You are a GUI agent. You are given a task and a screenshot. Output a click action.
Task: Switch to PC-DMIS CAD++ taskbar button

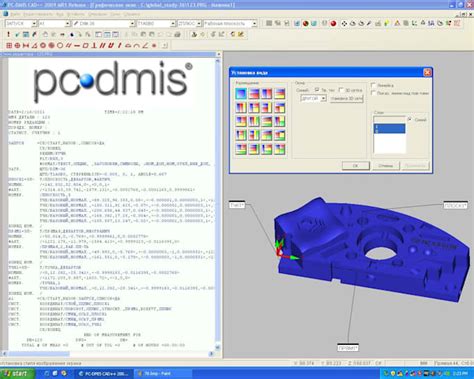103,374
